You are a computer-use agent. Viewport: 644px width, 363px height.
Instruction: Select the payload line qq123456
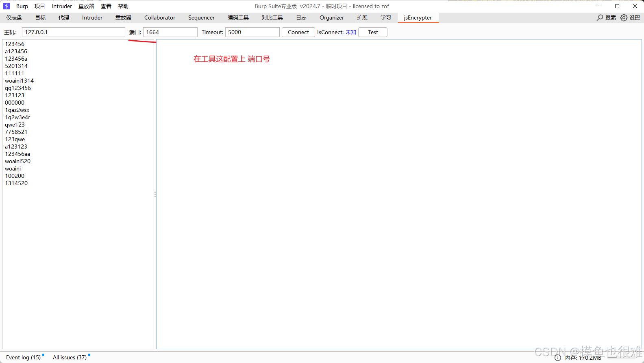18,88
